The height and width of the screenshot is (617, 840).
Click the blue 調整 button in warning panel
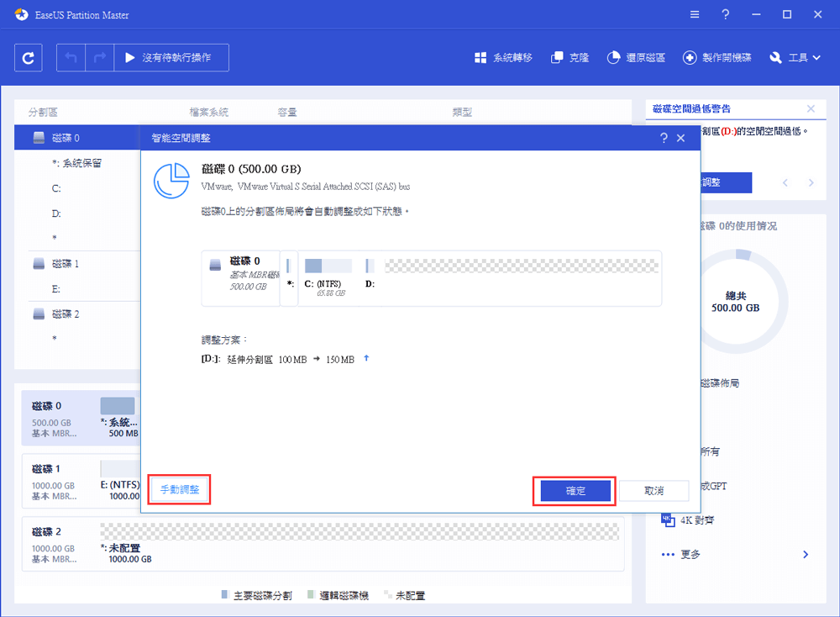726,182
